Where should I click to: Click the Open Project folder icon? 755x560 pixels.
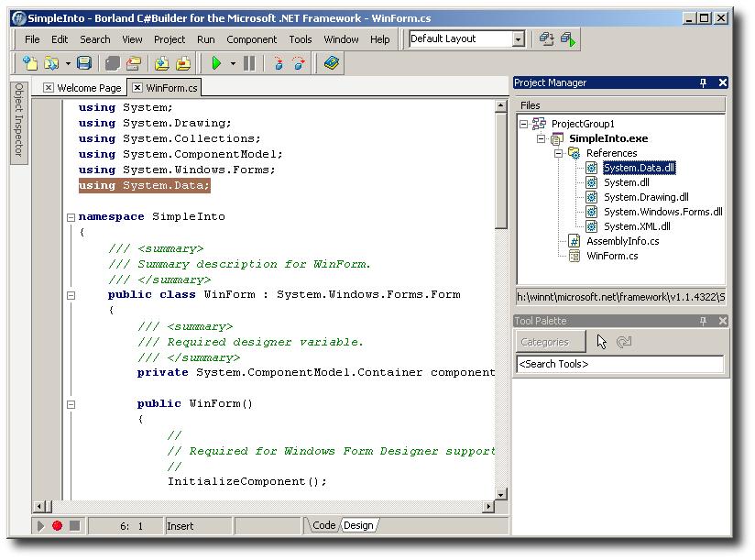[134, 63]
